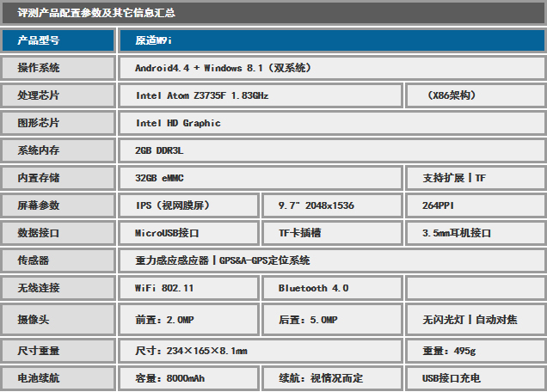The image size is (547, 392).
Task: Select the 内置存储 row label
Action: click(x=58, y=178)
